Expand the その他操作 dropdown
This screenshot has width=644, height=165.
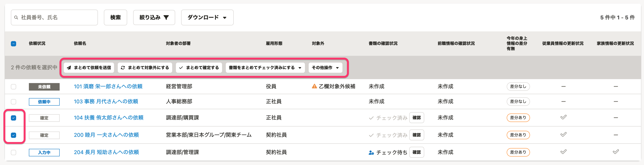point(325,68)
